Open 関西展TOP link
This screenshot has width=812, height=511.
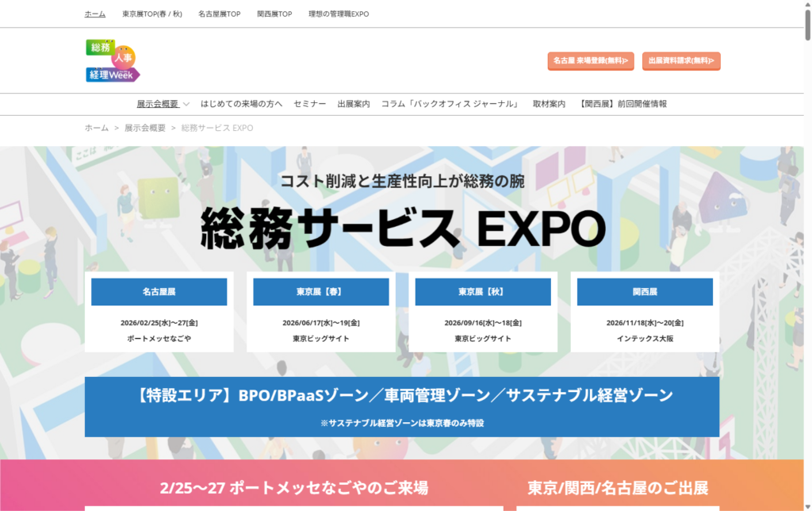274,14
